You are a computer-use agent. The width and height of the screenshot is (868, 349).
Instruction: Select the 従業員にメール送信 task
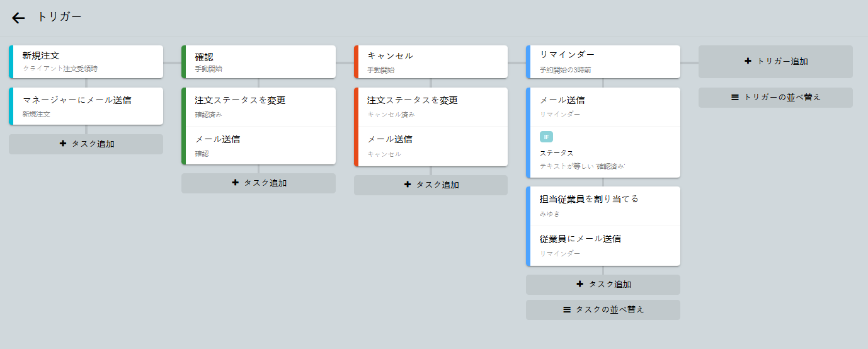click(604, 245)
